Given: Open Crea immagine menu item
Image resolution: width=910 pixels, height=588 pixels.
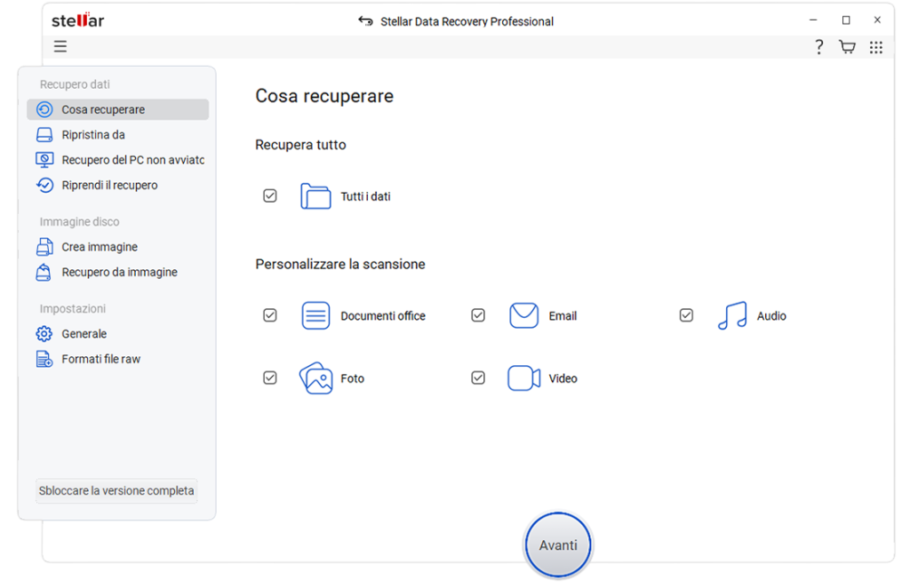Looking at the screenshot, I should (x=118, y=247).
